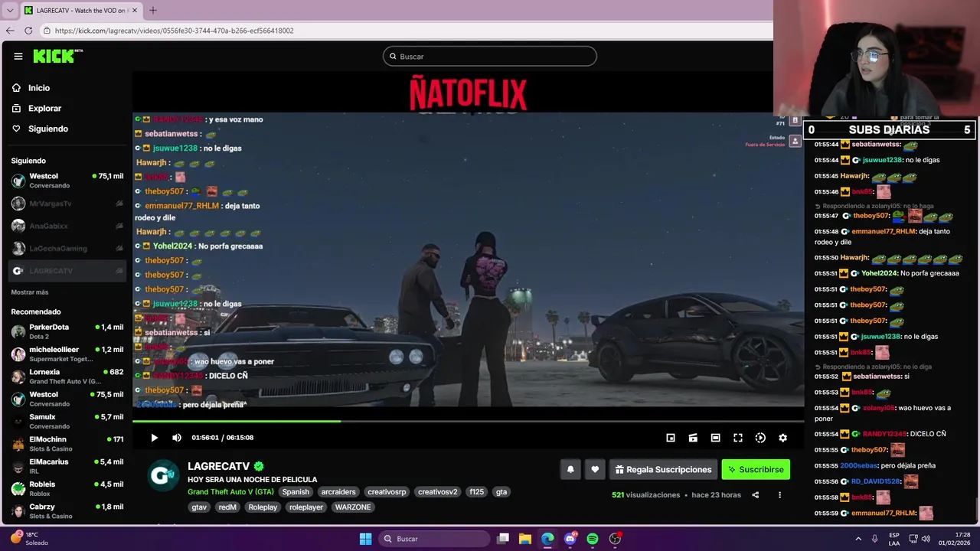Viewport: 980px width, 551px height.
Task: Open File Explorer from taskbar
Action: click(x=525, y=539)
